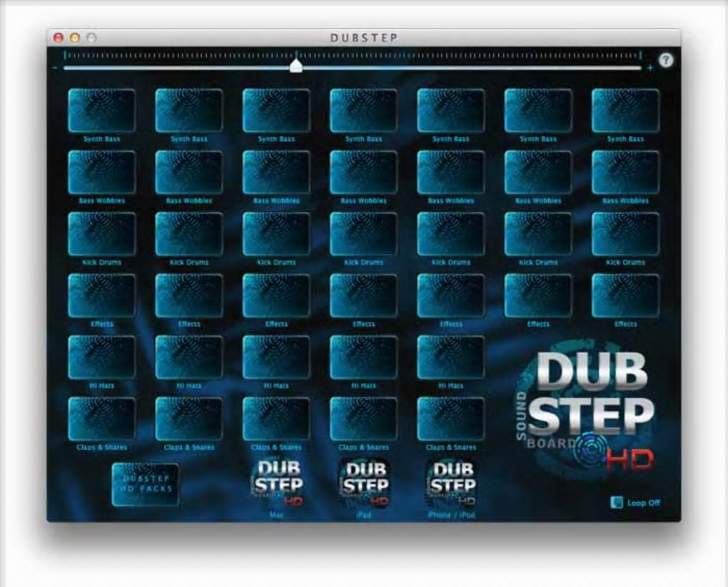The height and width of the screenshot is (587, 728).
Task: Play the second Bass Wobbles pad
Action: click(189, 172)
